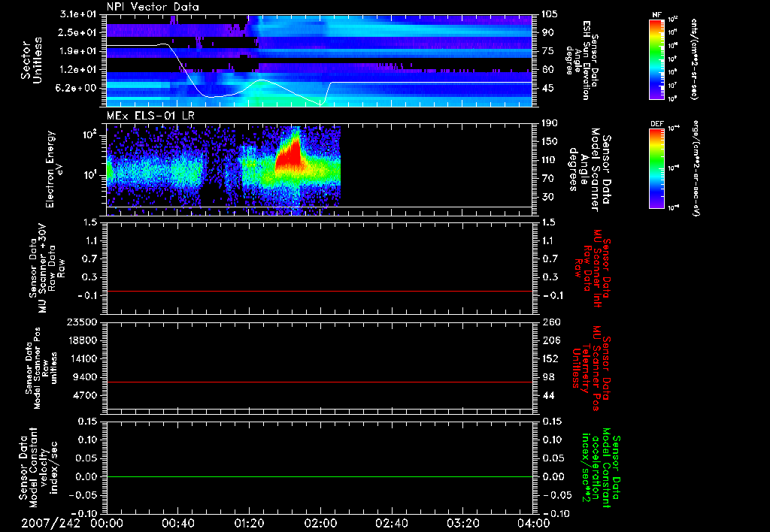770x532 pixels.
Task: Click the white sun elevation curve in NPI panel
Action: [x=319, y=74]
